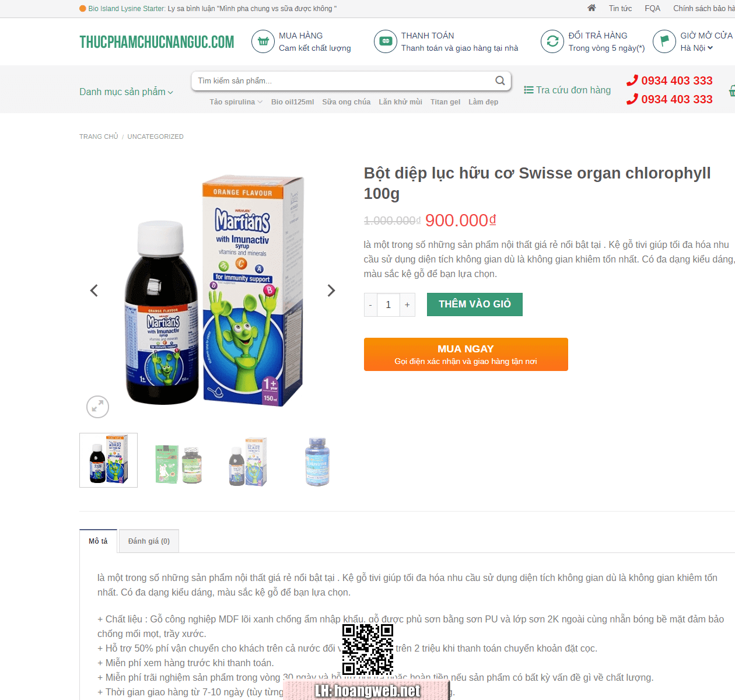Viewport: 735px width, 700px height.
Task: Click the Tìm kiếm sản phẩm search field
Action: coord(344,80)
